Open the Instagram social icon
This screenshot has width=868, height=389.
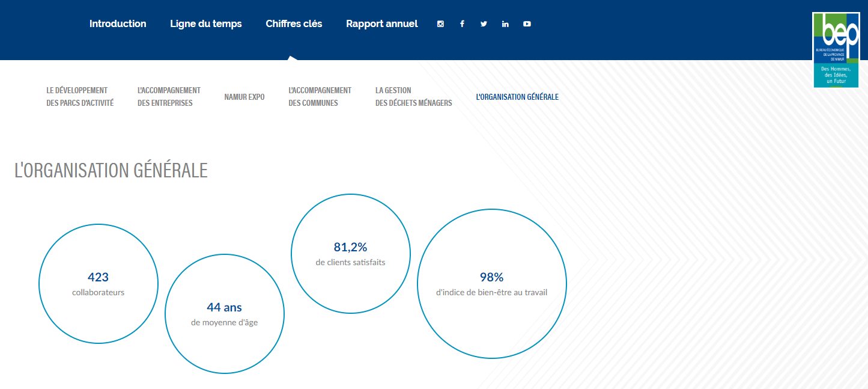tap(440, 24)
